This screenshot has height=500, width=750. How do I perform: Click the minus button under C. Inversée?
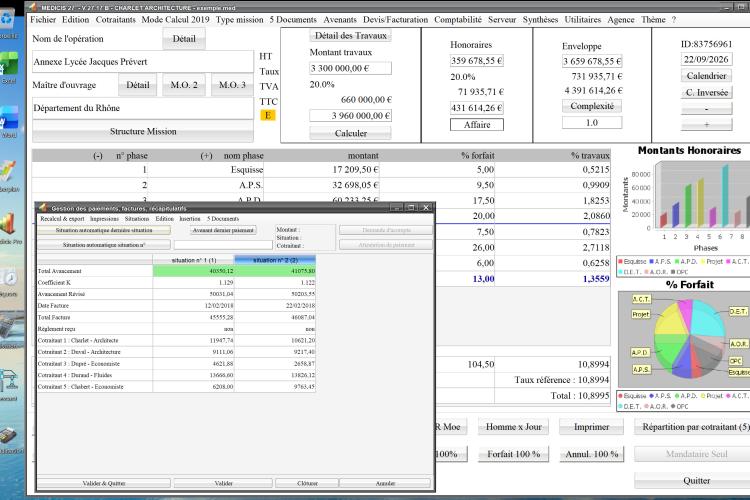pyautogui.click(x=706, y=109)
